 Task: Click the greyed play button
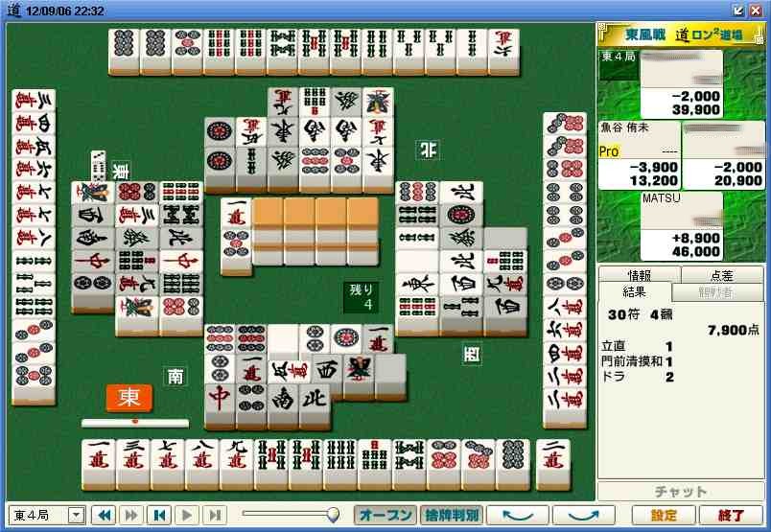187,516
